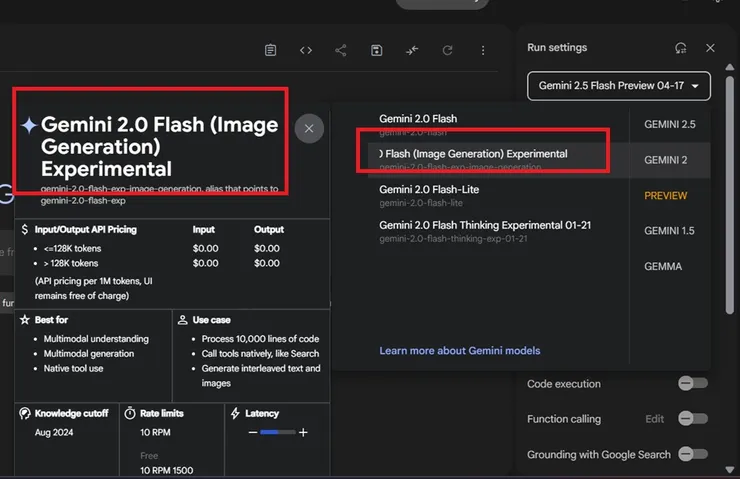Toggle the Code execution switch
This screenshot has height=479, width=740.
pyautogui.click(x=692, y=383)
